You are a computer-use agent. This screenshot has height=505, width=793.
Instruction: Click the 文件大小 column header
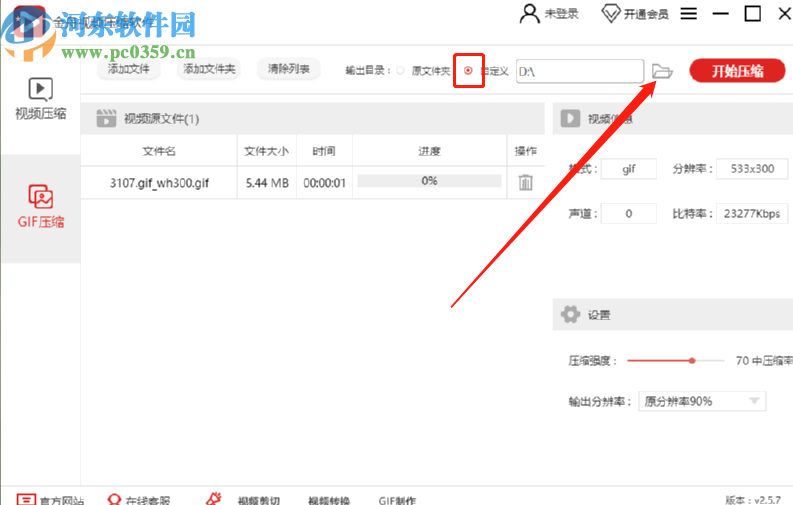pyautogui.click(x=267, y=151)
